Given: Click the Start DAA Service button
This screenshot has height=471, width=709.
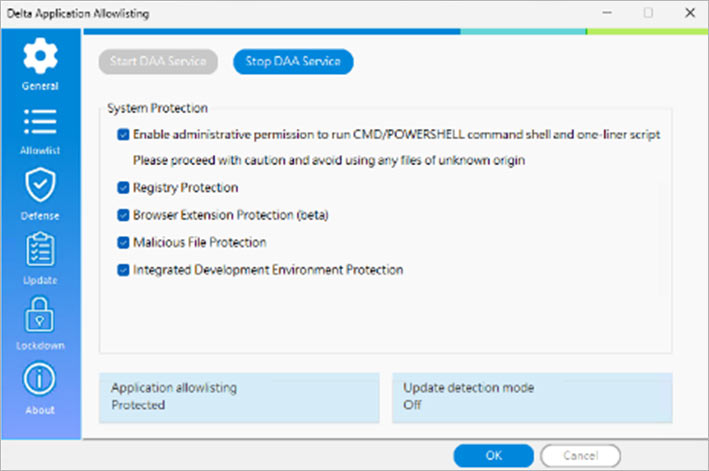Looking at the screenshot, I should [x=159, y=62].
